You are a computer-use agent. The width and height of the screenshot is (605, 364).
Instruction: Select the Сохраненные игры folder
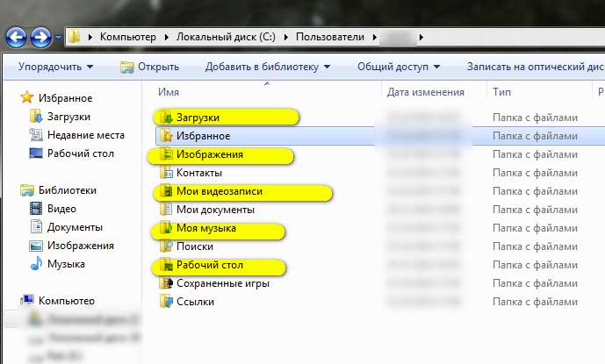click(x=222, y=283)
